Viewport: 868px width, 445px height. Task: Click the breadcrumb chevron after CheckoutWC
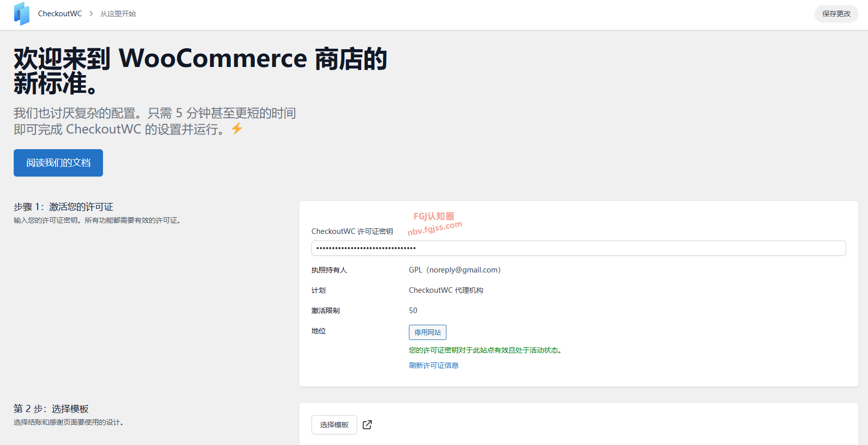pos(91,14)
